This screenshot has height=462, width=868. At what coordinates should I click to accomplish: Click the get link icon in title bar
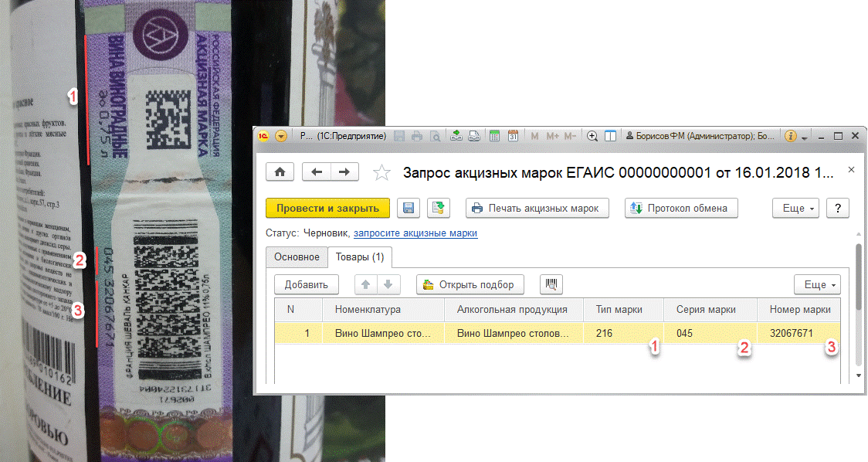click(x=456, y=136)
